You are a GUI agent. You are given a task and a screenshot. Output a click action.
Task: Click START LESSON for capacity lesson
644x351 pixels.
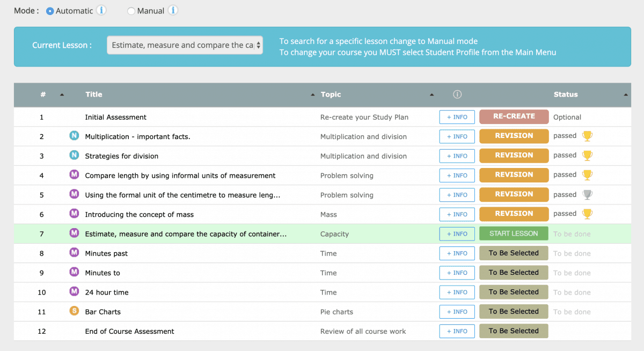pyautogui.click(x=514, y=233)
